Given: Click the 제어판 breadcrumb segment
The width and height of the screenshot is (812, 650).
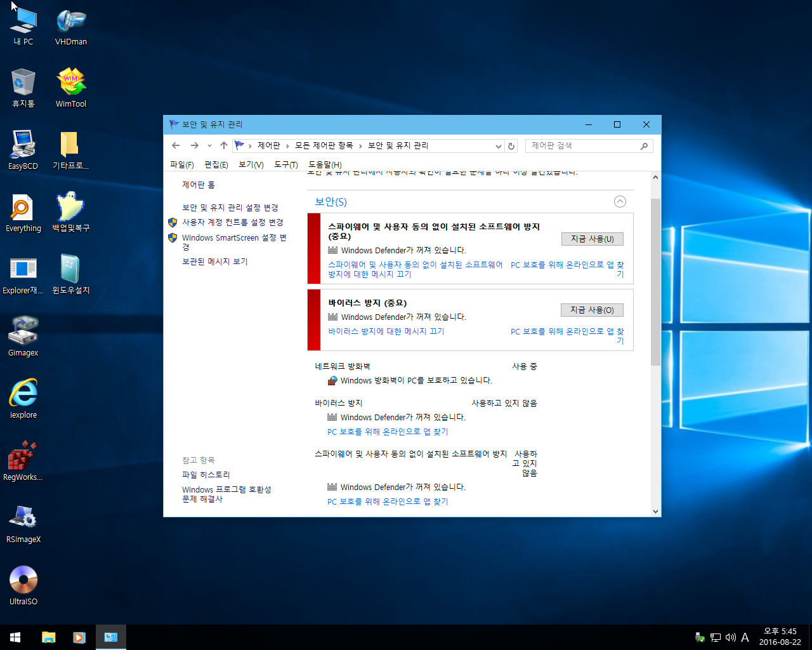Looking at the screenshot, I should 269,146.
